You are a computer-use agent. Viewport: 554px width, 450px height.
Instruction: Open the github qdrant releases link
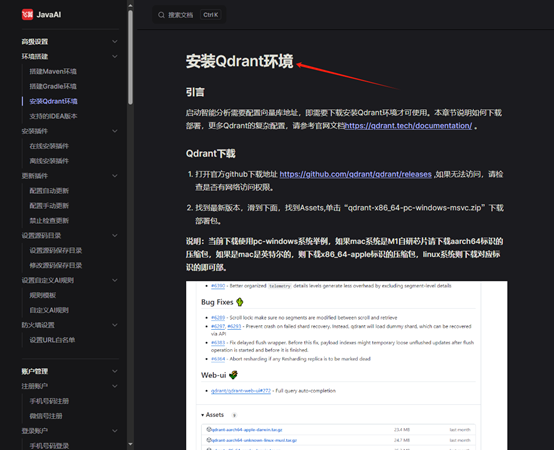(x=355, y=174)
